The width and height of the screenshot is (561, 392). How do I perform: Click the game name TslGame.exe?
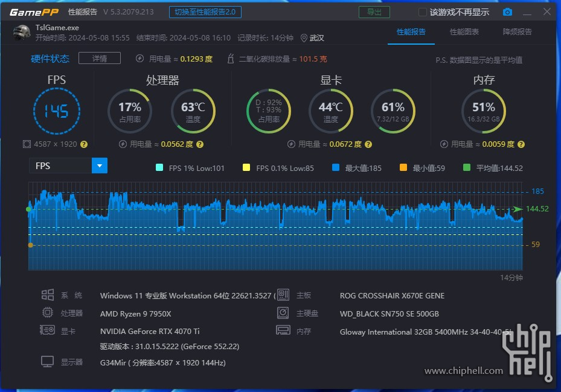click(x=57, y=28)
